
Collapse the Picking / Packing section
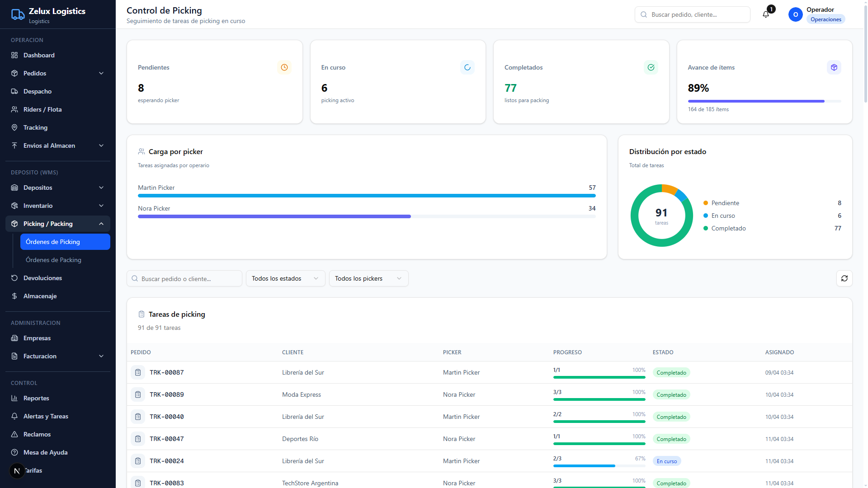coord(58,224)
